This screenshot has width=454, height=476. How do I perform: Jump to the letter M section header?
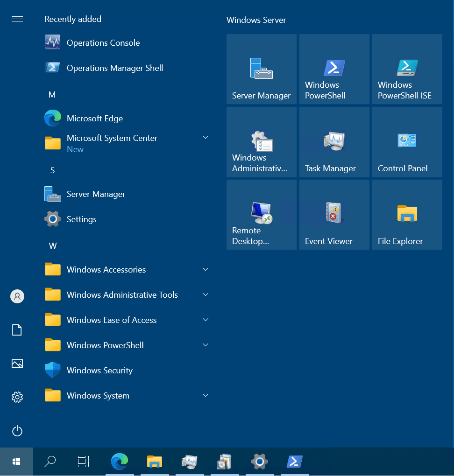52,95
